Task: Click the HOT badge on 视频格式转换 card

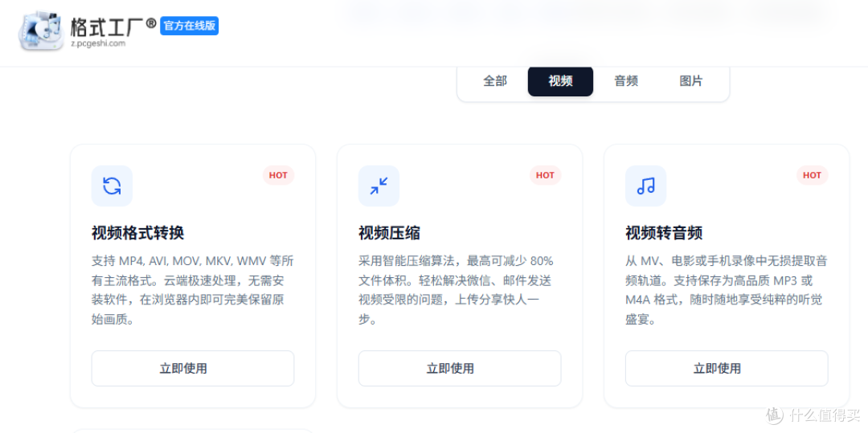Action: click(278, 175)
